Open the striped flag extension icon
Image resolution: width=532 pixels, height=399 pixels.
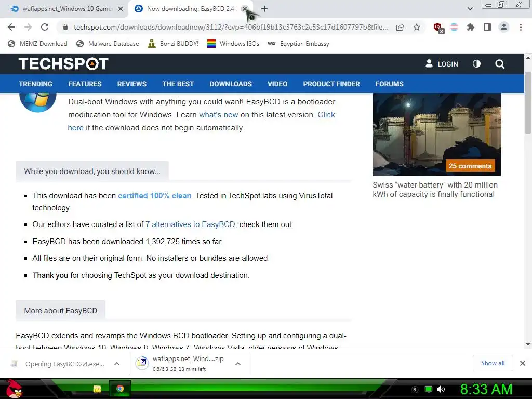[x=454, y=27]
